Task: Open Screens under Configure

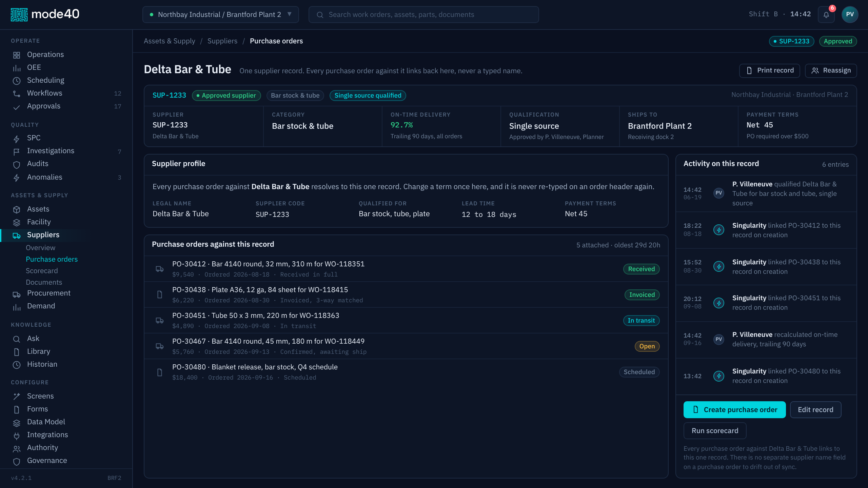Action: coord(66,396)
